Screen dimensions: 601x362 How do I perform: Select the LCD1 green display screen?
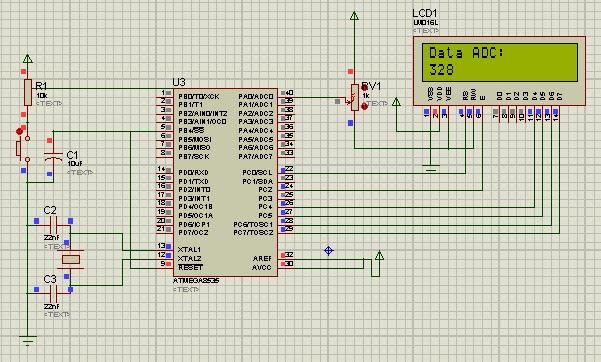[x=500, y=62]
